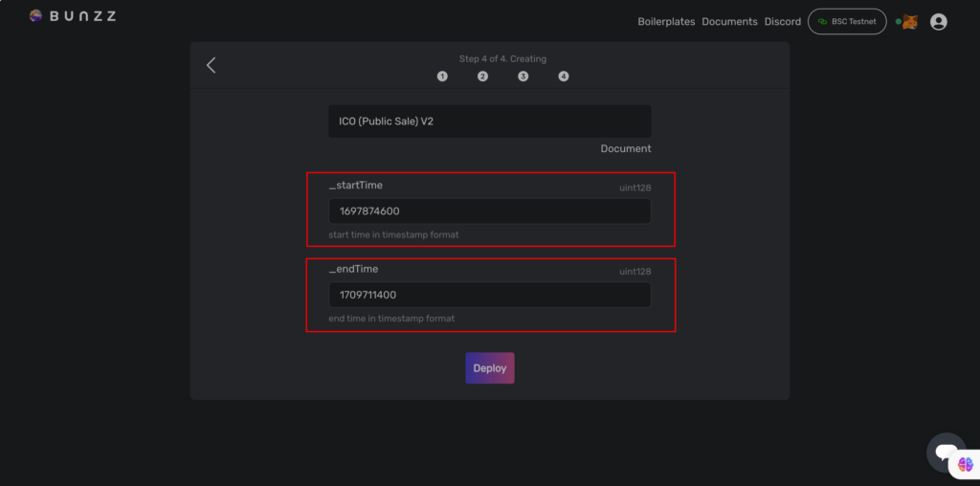This screenshot has height=486, width=980.
Task: Open the BSC Testnet network selector
Action: [847, 22]
